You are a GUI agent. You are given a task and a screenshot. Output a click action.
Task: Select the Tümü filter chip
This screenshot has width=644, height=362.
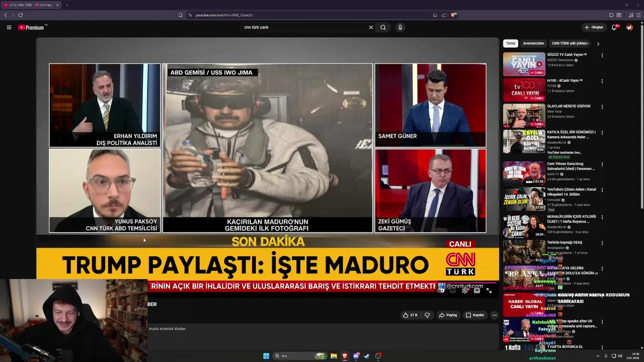(511, 43)
